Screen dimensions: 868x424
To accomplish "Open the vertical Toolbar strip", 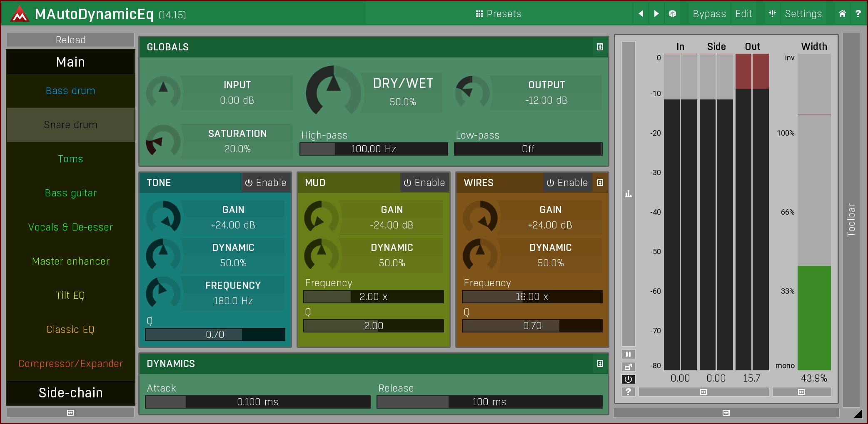I will click(851, 220).
